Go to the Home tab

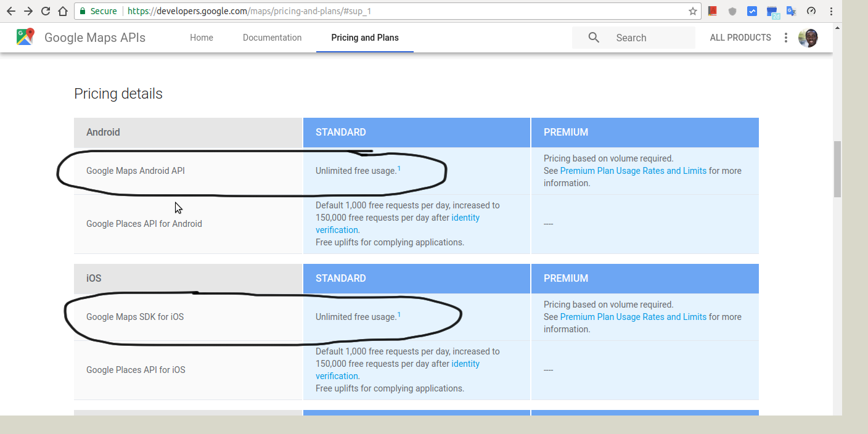pos(201,38)
